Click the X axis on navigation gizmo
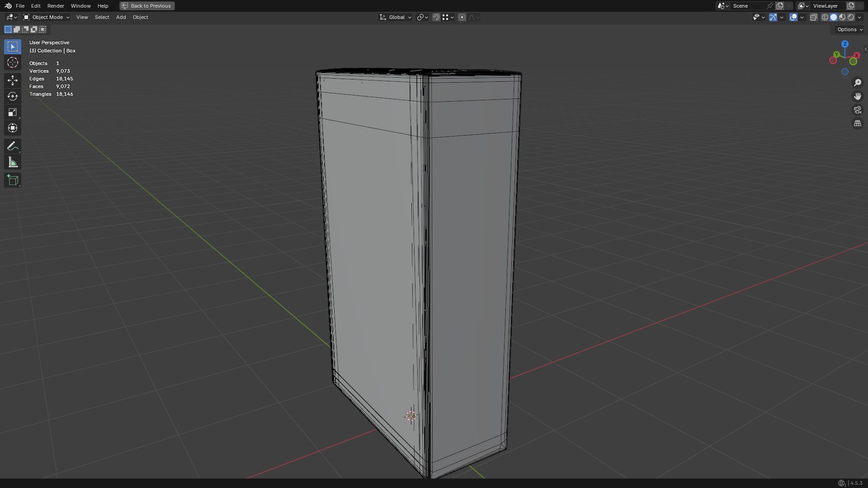The image size is (868, 488). coord(857,56)
